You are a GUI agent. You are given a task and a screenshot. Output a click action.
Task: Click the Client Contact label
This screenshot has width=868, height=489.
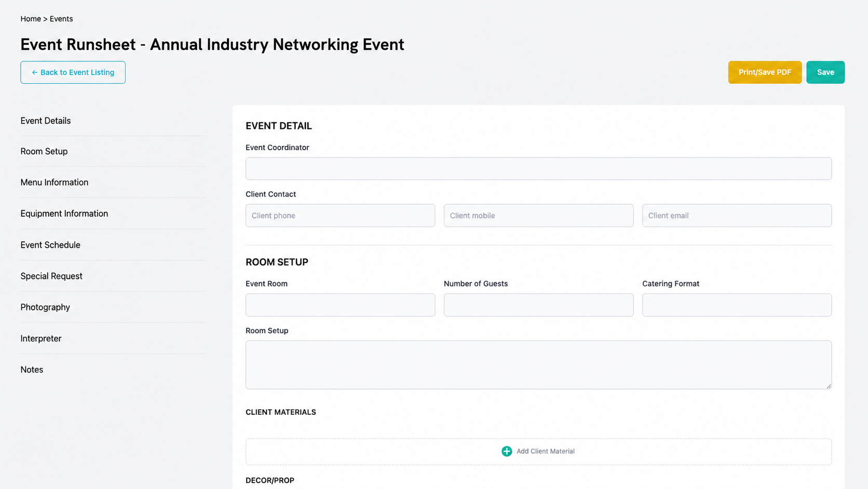click(x=270, y=194)
